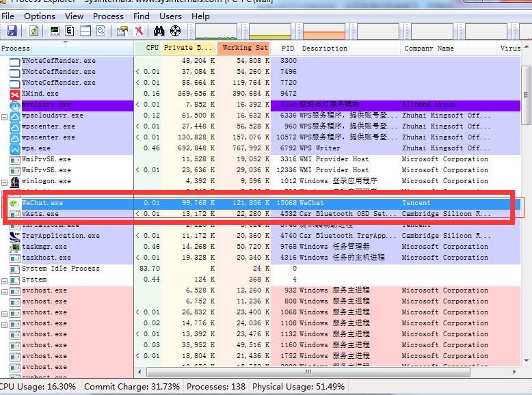The image size is (532, 395).
Task: Click the binoculars Find Handle icon
Action: pyautogui.click(x=159, y=31)
